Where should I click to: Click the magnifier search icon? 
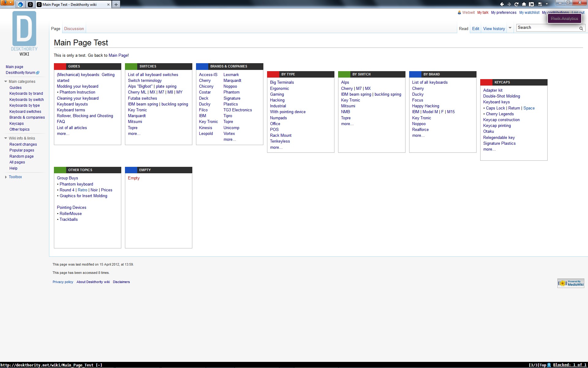(581, 28)
